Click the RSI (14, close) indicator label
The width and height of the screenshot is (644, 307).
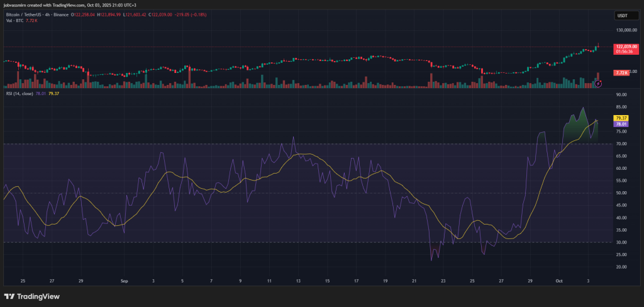click(x=21, y=93)
